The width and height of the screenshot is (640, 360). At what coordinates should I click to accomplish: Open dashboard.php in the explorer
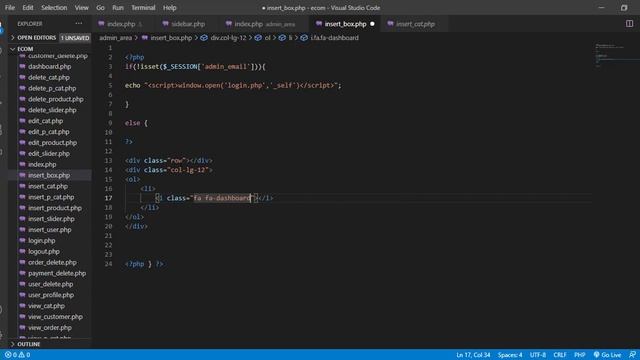[49, 67]
